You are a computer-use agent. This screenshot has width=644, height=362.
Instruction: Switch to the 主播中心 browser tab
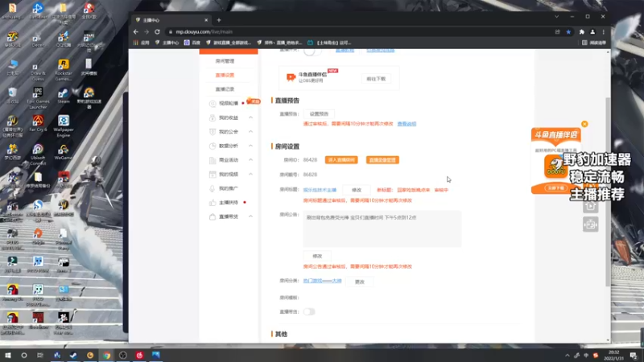click(171, 20)
